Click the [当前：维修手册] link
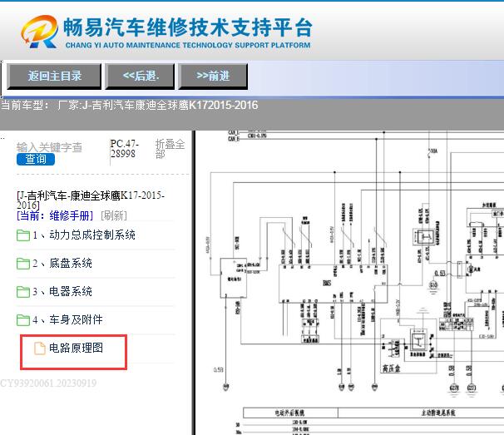Screen dimensions: 504x435 tap(55, 215)
